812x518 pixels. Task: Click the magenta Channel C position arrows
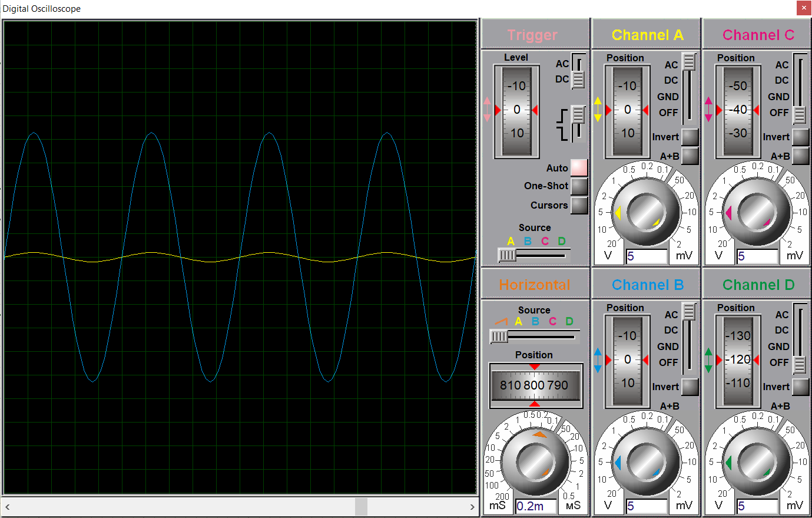point(708,110)
